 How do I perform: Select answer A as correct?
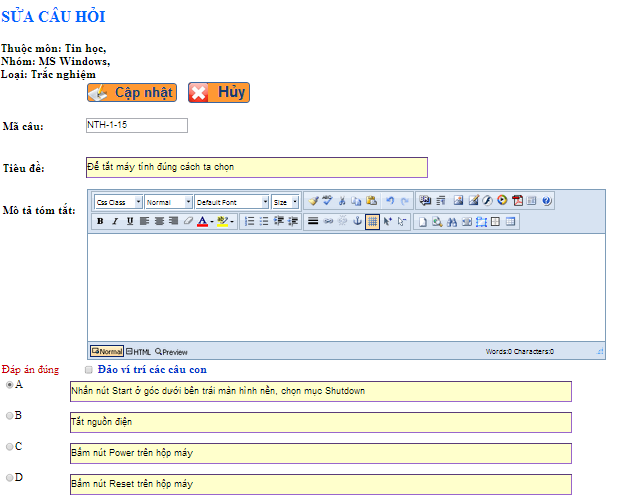pos(10,385)
